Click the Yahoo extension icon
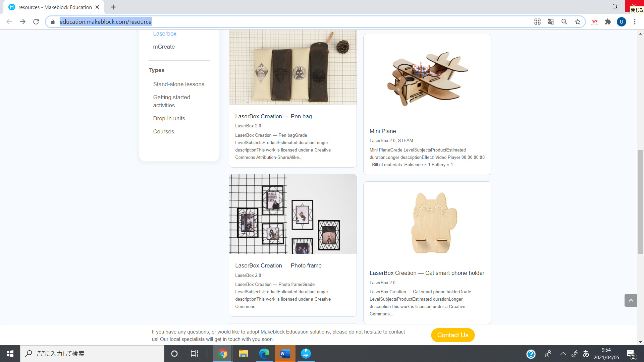Screen dimensions: 644x362 (594, 22)
